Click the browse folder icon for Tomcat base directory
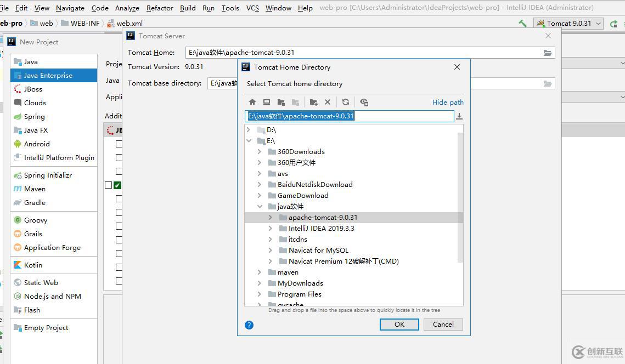 (x=548, y=83)
